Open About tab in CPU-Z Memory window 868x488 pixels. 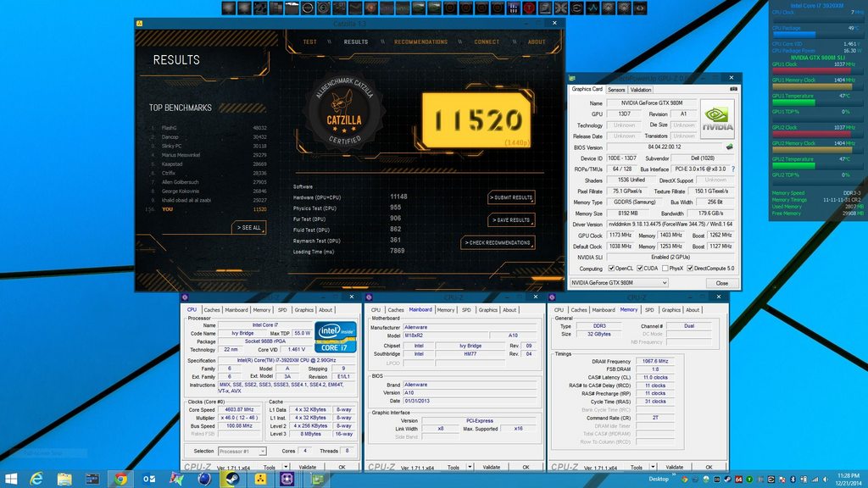point(693,310)
